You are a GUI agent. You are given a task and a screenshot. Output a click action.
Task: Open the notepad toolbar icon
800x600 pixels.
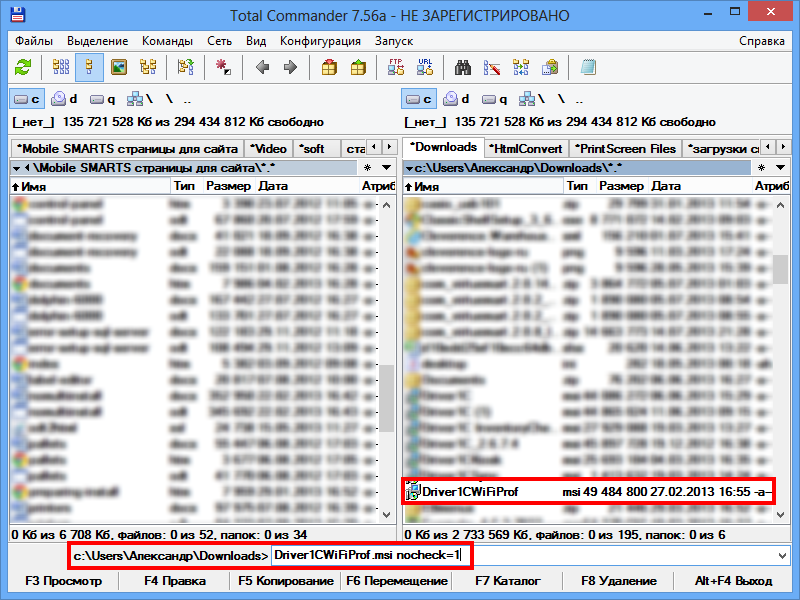pos(588,67)
